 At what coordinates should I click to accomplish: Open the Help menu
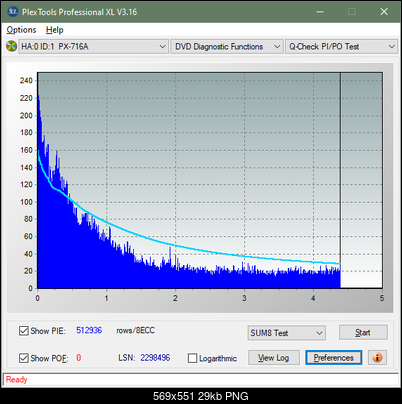54,30
